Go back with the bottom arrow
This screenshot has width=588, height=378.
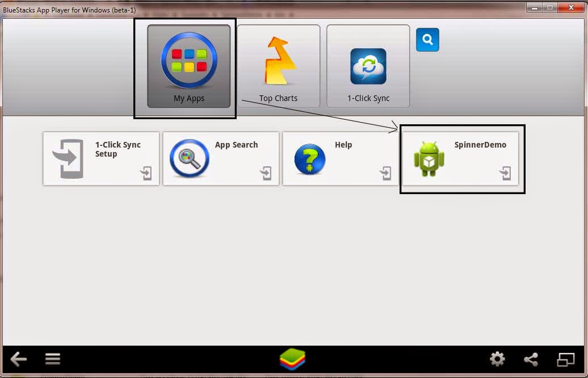18,359
